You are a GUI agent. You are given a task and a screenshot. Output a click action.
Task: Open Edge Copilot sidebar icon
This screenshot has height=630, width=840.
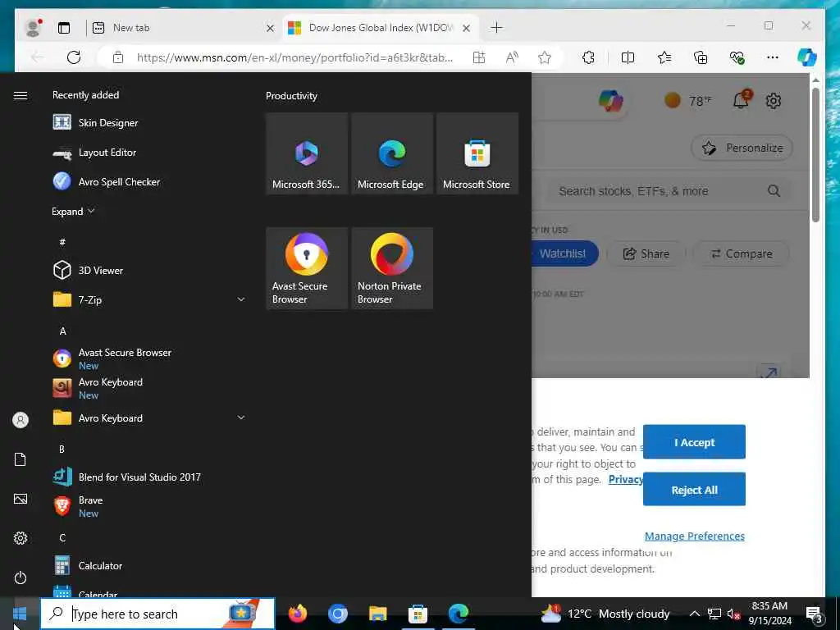(x=807, y=57)
